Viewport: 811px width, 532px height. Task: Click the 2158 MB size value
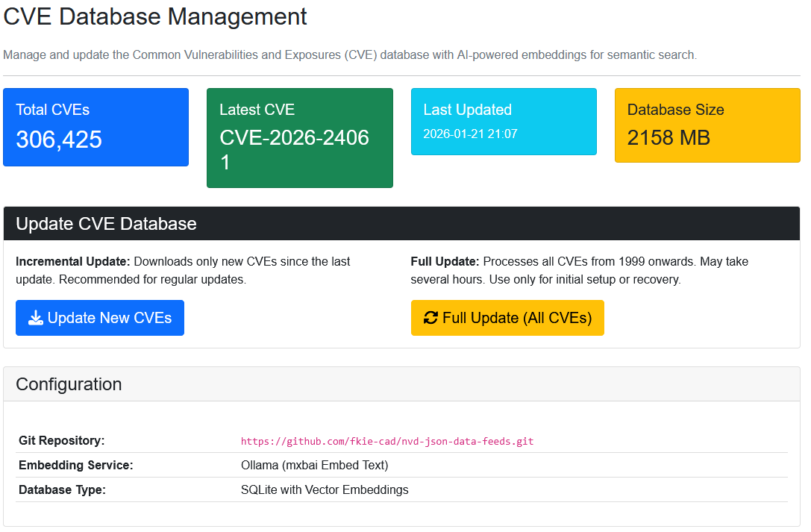pyautogui.click(x=668, y=138)
